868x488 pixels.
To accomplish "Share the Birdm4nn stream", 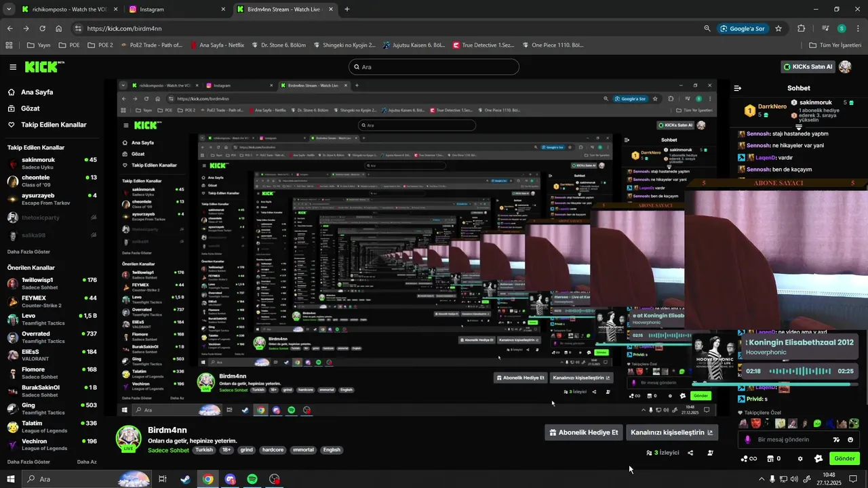I will [x=690, y=453].
